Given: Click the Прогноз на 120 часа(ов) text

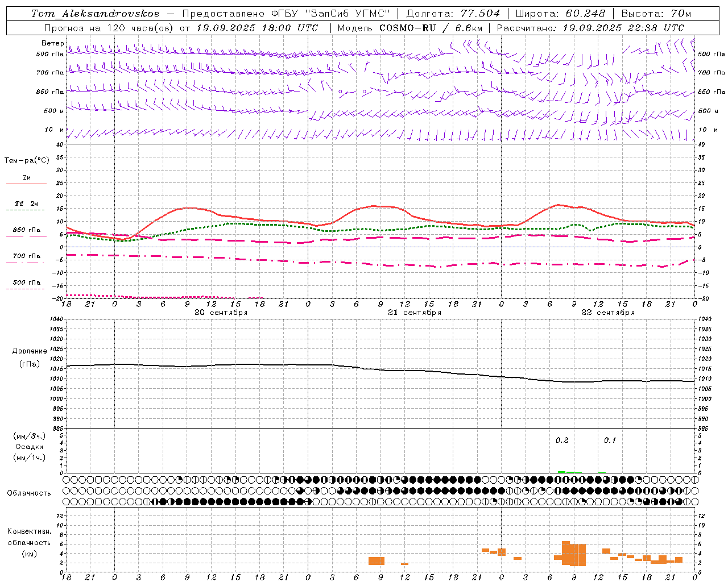Looking at the screenshot, I should click(109, 28).
